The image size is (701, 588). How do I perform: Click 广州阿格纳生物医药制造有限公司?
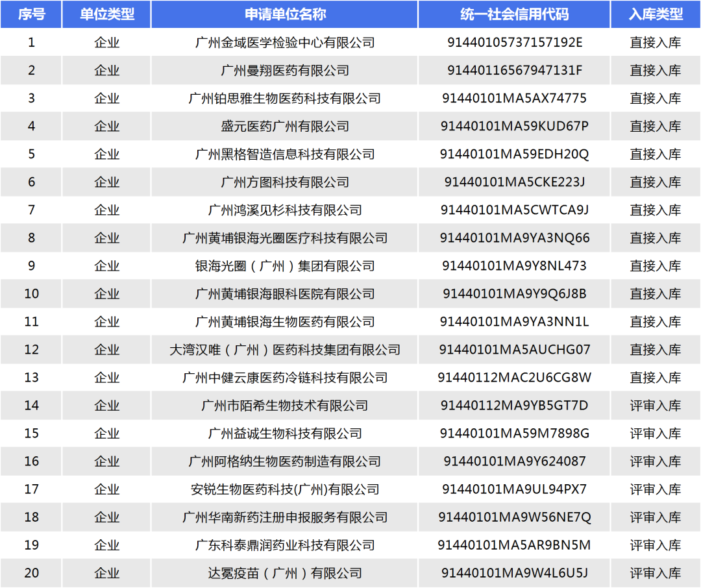click(x=285, y=461)
